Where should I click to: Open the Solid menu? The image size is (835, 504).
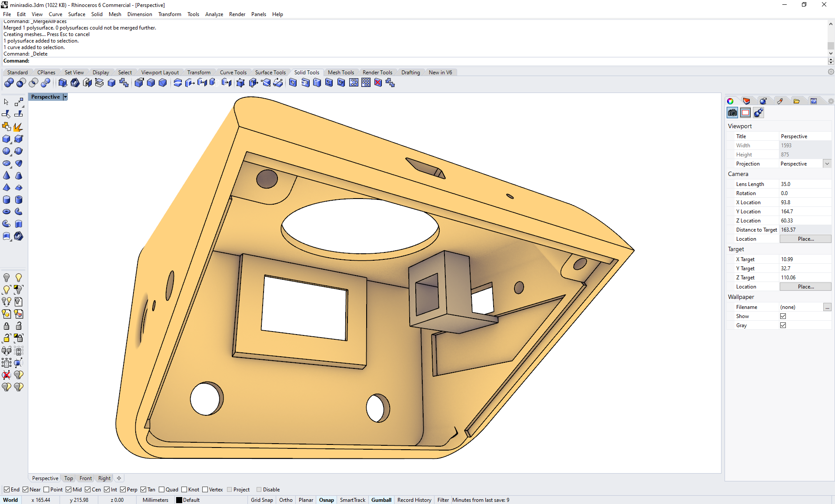[97, 14]
